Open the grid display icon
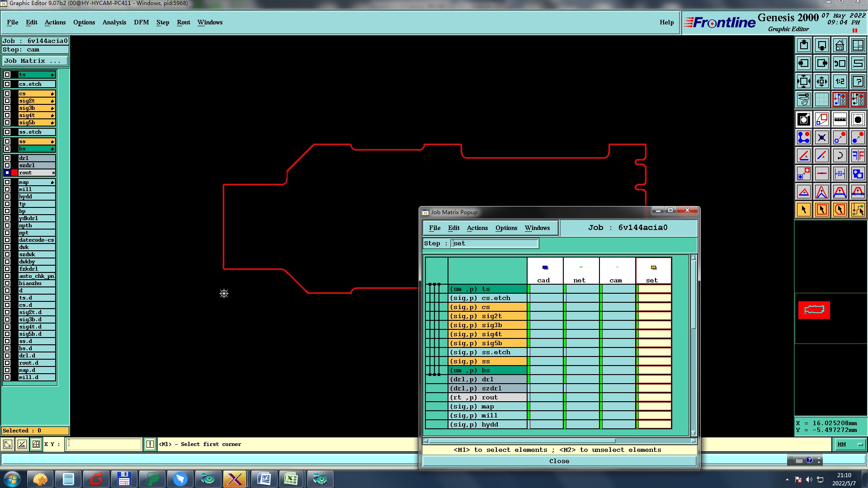Image resolution: width=868 pixels, height=488 pixels. (x=821, y=99)
